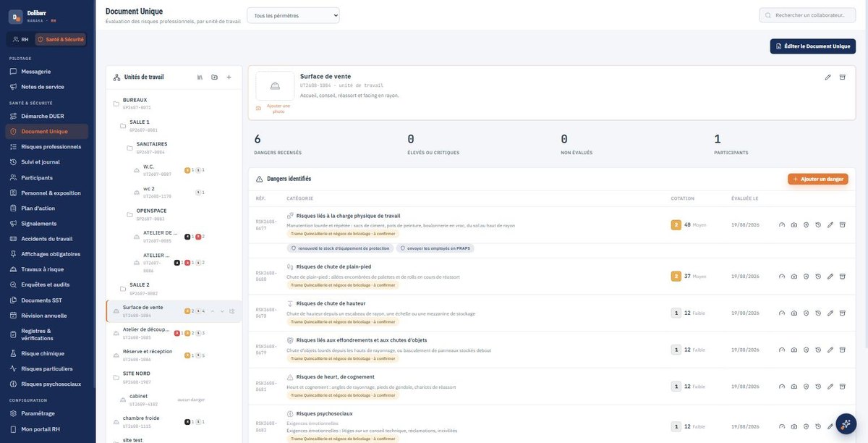Open Démarche DUER in the sidebar
Screen dimensions: 868x443
(x=48, y=116)
